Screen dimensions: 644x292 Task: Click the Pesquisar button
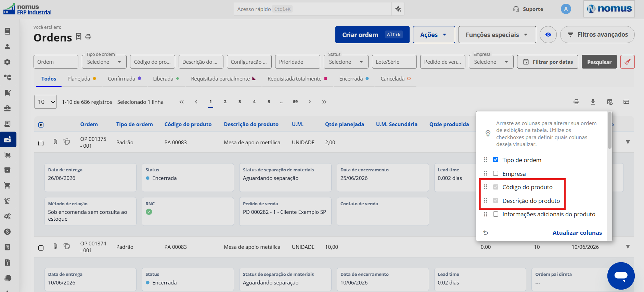click(x=599, y=62)
